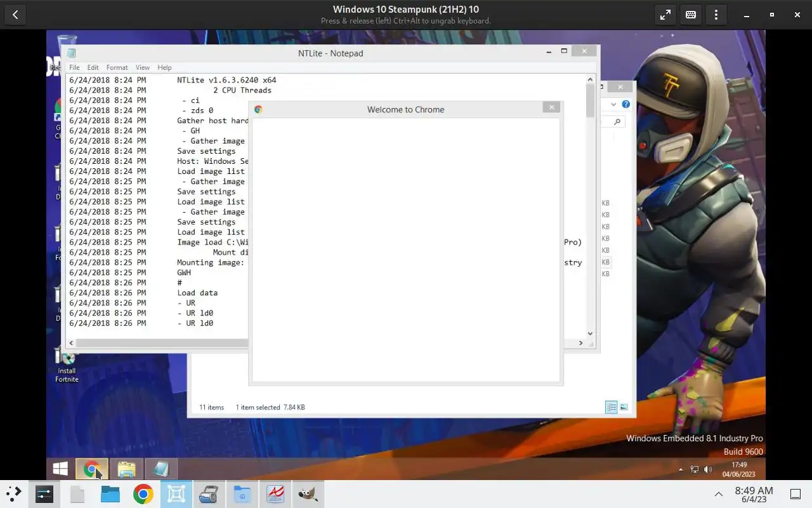Open the Format menu in Notepad
Image resolution: width=812 pixels, height=508 pixels.
point(117,67)
